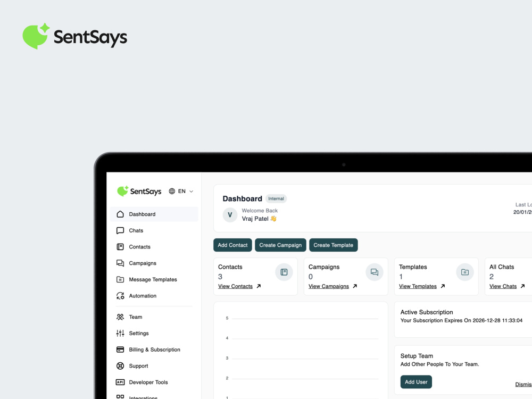The height and width of the screenshot is (399, 532).
Task: Click subscription expiry date text
Action: pos(461,320)
